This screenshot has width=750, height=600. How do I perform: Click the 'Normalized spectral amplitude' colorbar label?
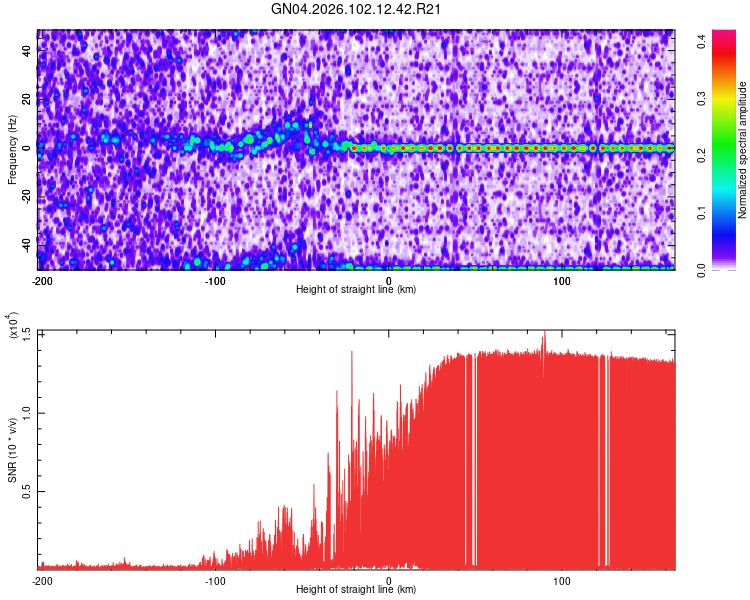[x=742, y=150]
